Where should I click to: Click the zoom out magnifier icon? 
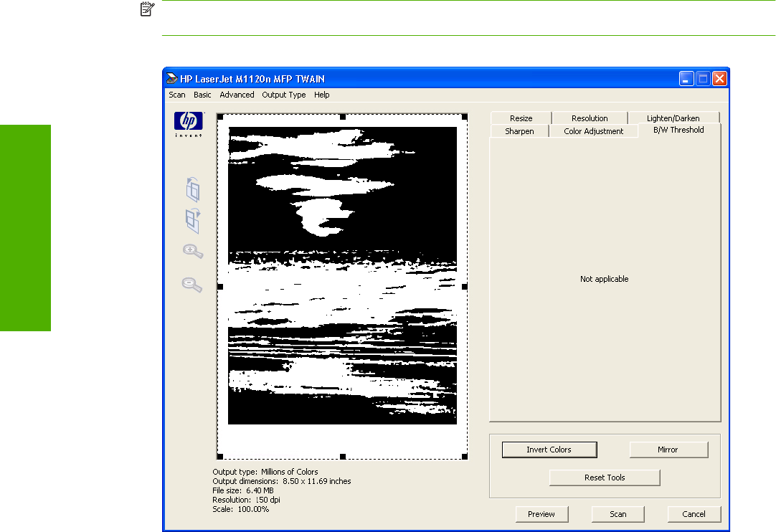192,285
